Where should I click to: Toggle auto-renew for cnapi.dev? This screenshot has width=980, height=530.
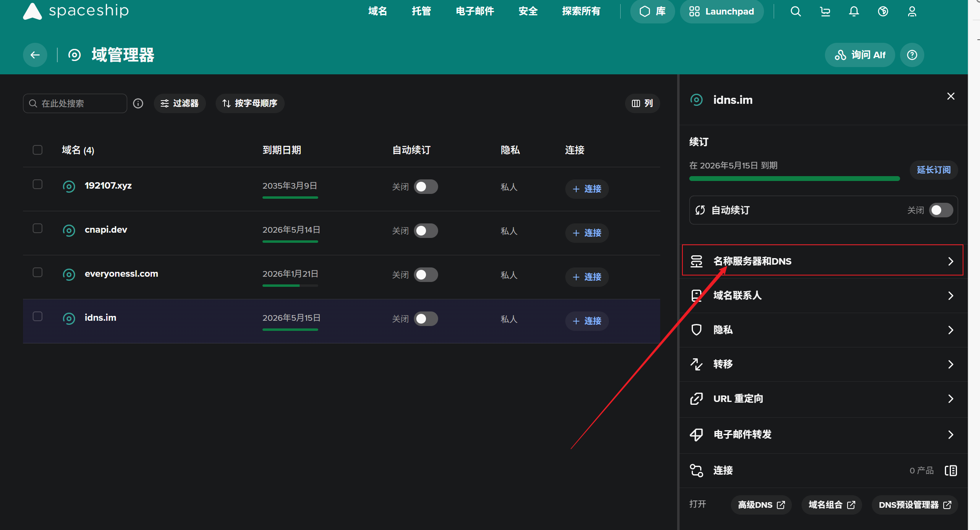tap(426, 231)
